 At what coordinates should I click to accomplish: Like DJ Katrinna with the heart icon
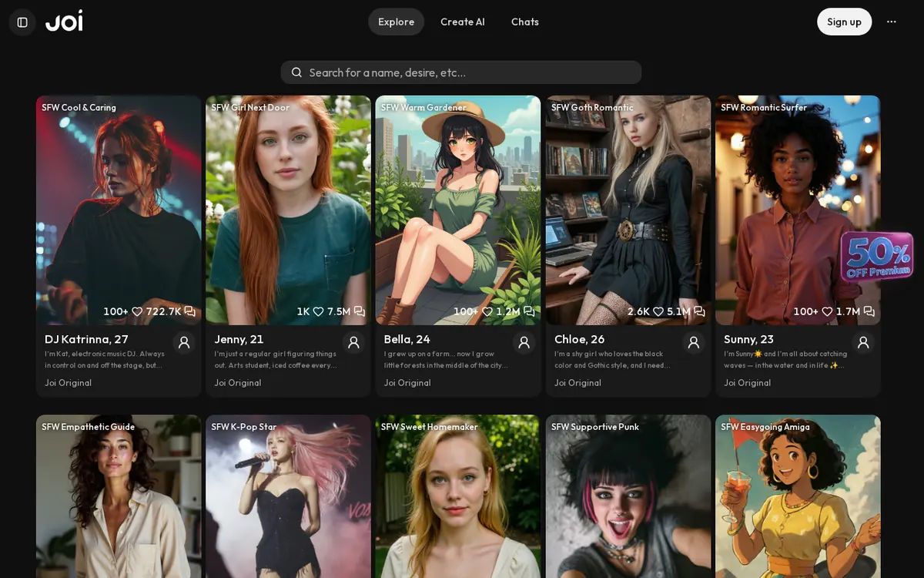click(137, 311)
